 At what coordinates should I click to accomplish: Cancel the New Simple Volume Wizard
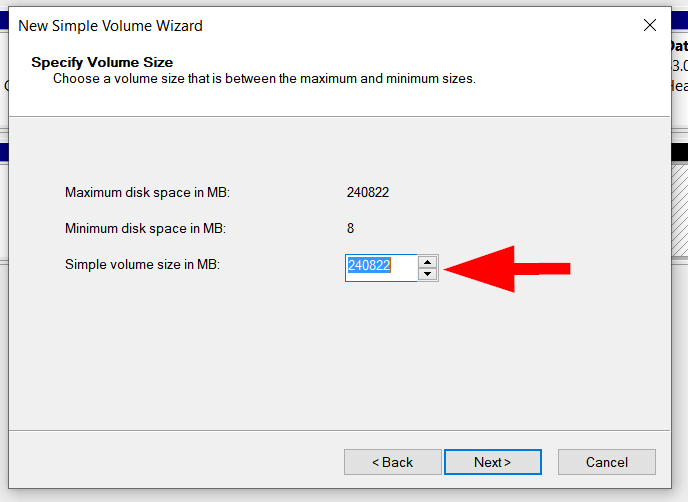(x=607, y=462)
